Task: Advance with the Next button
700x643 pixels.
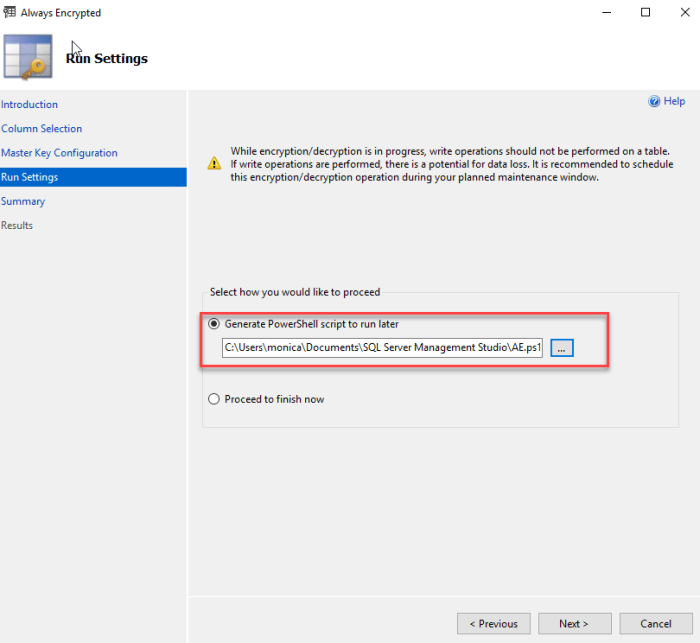Action: point(573,624)
